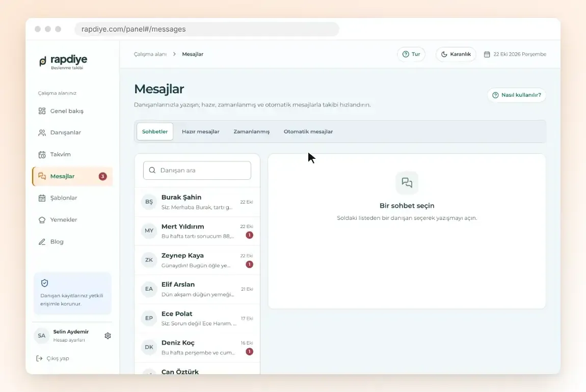Image resolution: width=586 pixels, height=392 pixels.
Task: Click the rapdiye logo
Action: tap(63, 62)
